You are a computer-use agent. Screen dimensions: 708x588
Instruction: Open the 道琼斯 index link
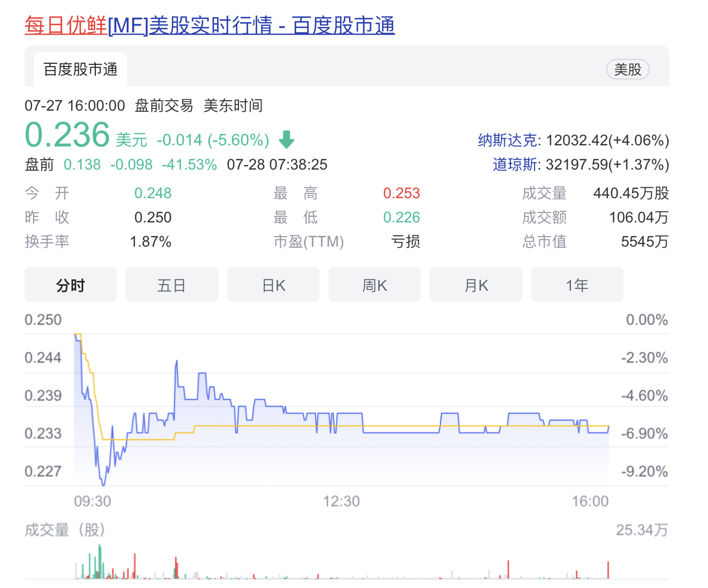(x=515, y=165)
